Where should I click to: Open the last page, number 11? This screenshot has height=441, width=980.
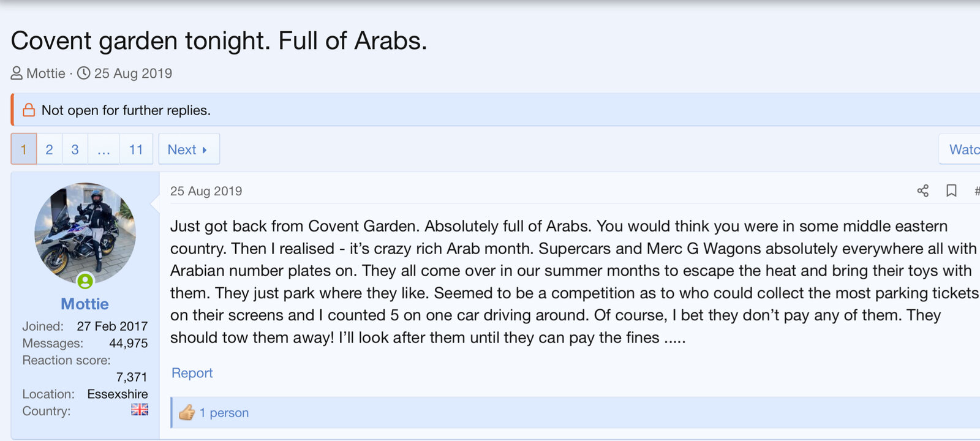(136, 149)
